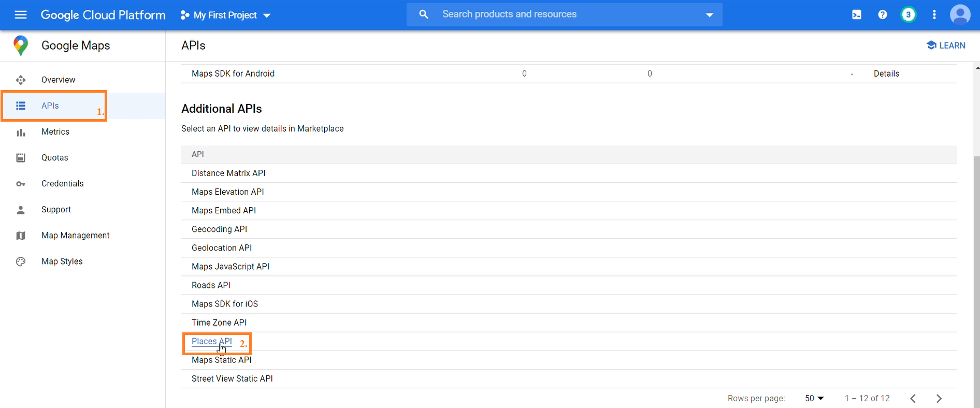
Task: Open Geolocation API row
Action: coord(569,248)
